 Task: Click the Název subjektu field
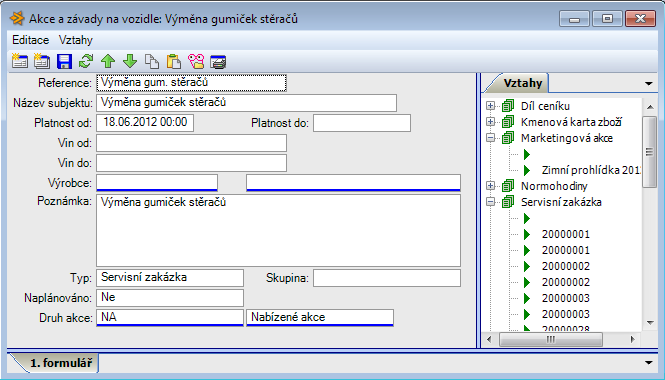click(246, 103)
